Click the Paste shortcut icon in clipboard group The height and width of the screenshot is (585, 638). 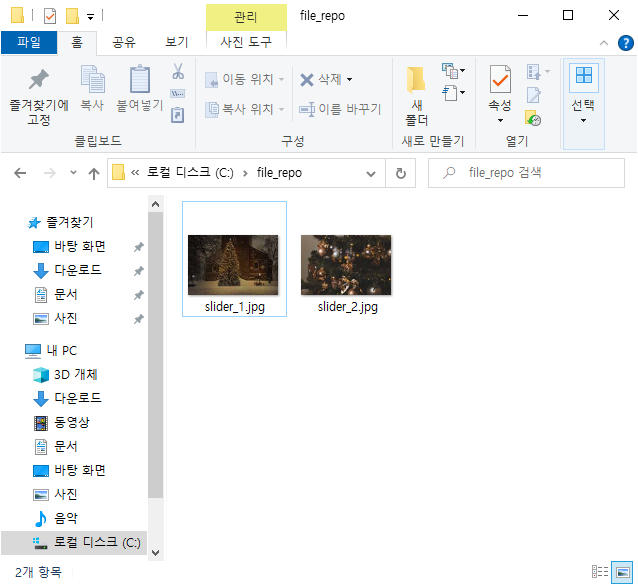(178, 115)
